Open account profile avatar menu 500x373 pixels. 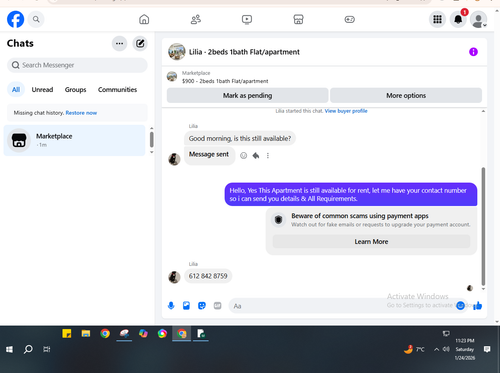point(479,19)
